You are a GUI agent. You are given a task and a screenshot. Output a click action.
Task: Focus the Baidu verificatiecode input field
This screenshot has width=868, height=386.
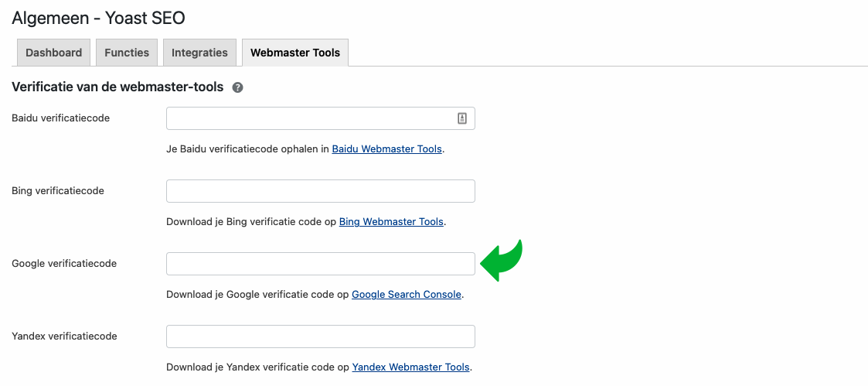click(x=321, y=118)
